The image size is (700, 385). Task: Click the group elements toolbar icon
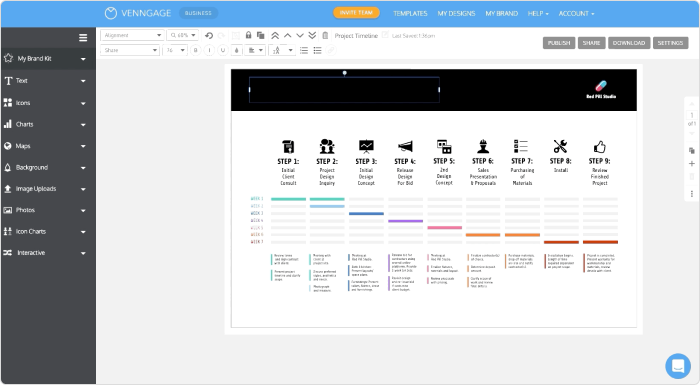[236, 35]
